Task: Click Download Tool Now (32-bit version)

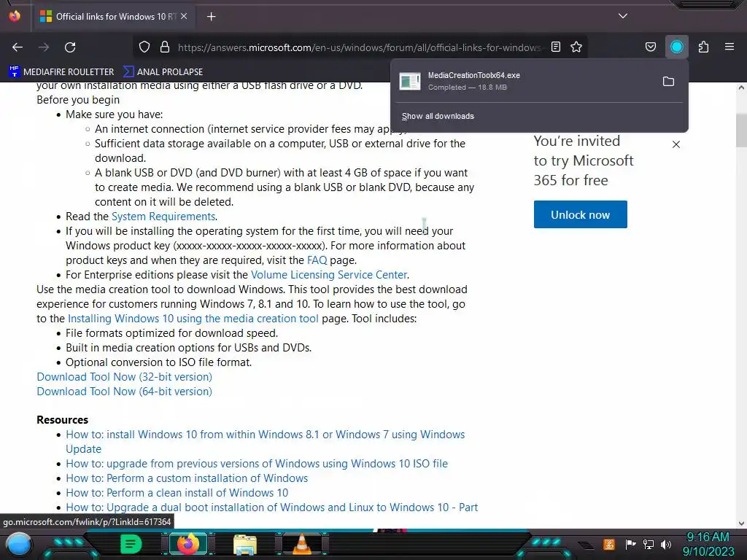Action: coord(124,377)
